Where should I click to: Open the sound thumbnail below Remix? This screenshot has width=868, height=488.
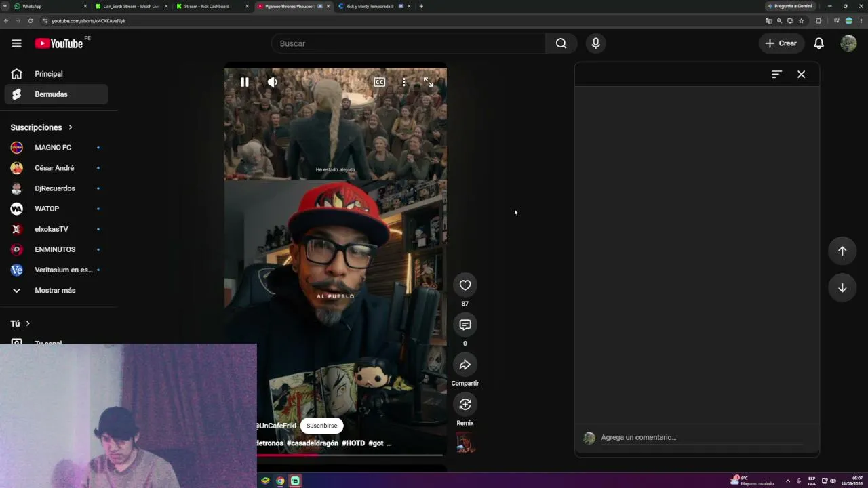(465, 443)
